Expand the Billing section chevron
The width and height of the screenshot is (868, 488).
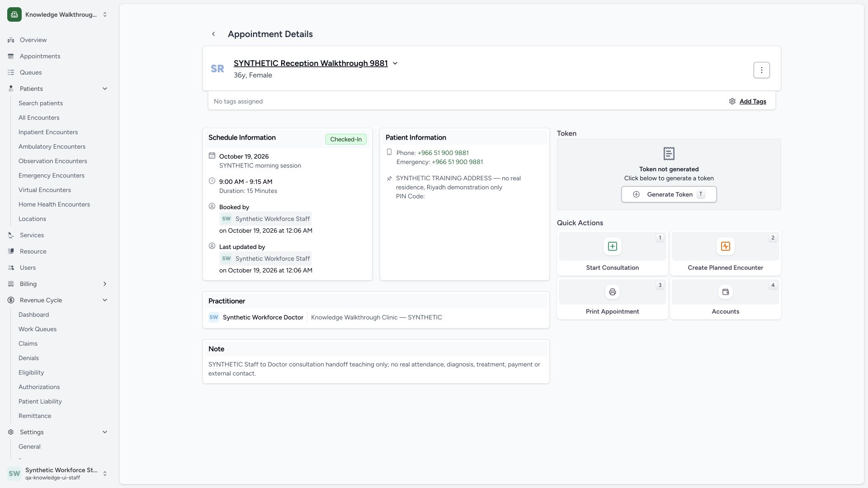pos(105,284)
